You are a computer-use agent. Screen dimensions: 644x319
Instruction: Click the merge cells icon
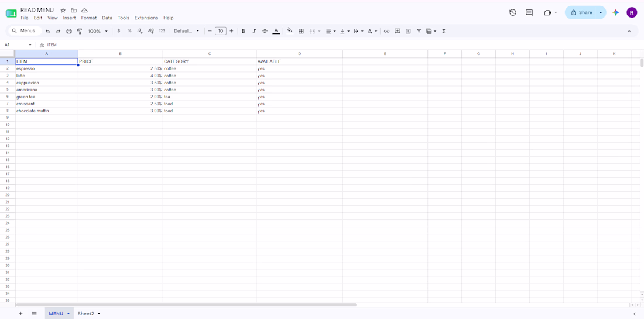(311, 31)
